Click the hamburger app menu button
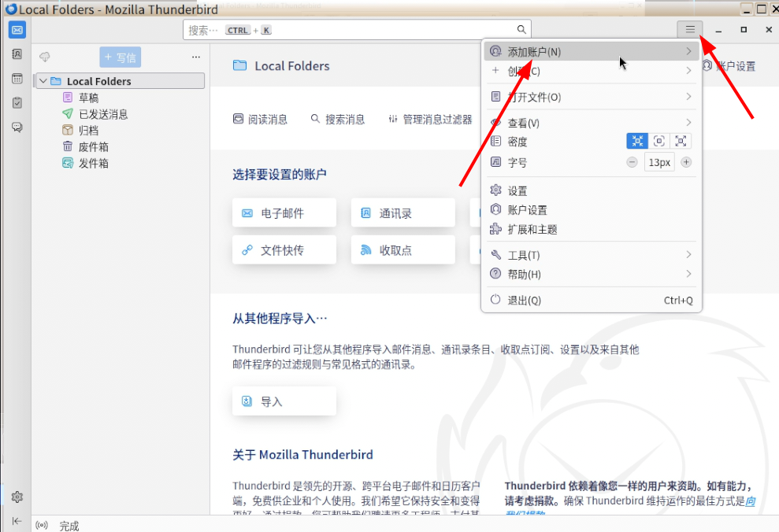 coord(690,29)
